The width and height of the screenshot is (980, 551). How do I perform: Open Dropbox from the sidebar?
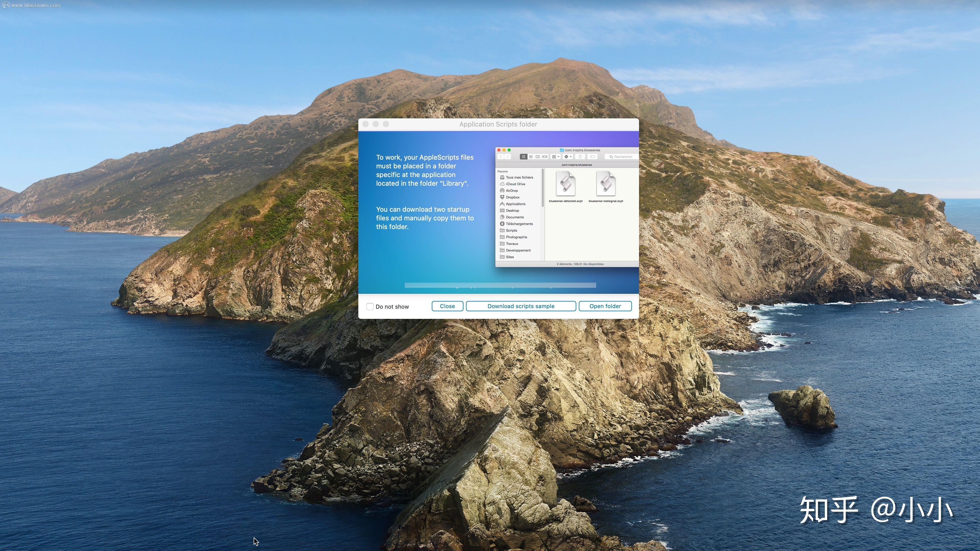(512, 197)
